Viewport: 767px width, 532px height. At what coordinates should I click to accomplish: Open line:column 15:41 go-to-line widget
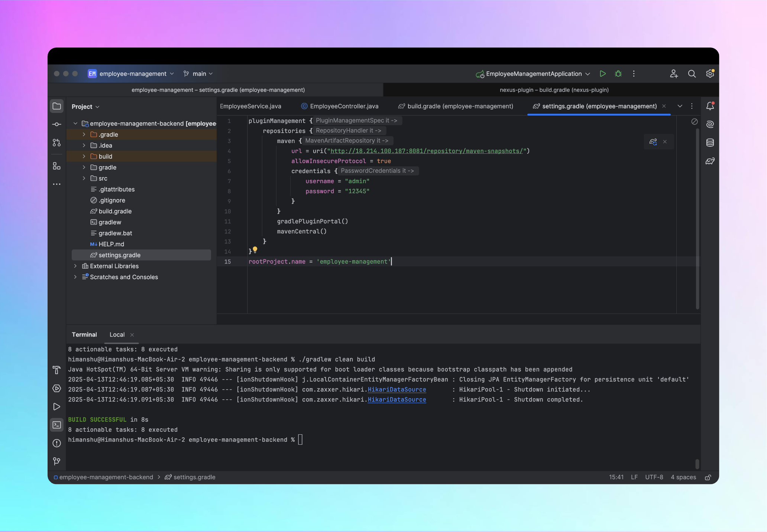point(616,477)
